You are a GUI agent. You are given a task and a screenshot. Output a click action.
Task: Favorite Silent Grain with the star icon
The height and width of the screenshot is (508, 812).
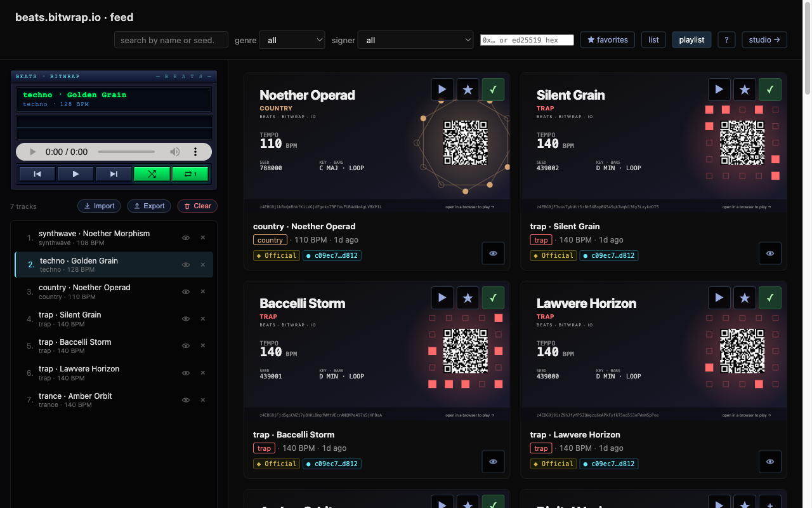click(744, 89)
